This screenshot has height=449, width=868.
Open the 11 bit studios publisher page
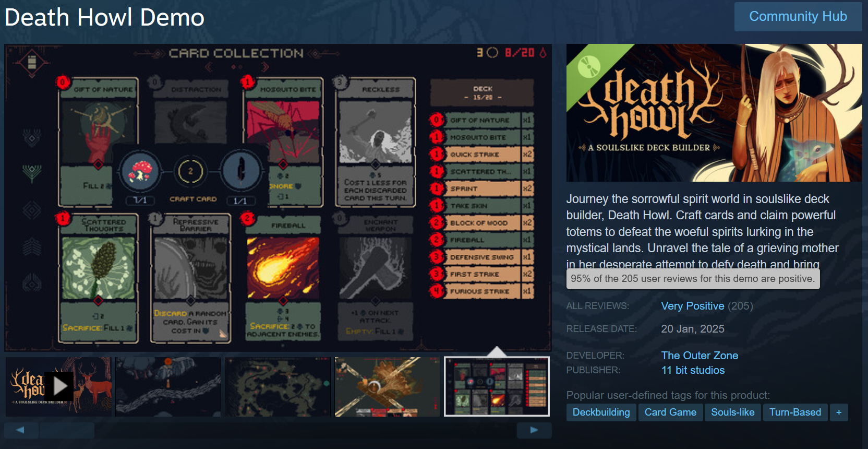693,370
